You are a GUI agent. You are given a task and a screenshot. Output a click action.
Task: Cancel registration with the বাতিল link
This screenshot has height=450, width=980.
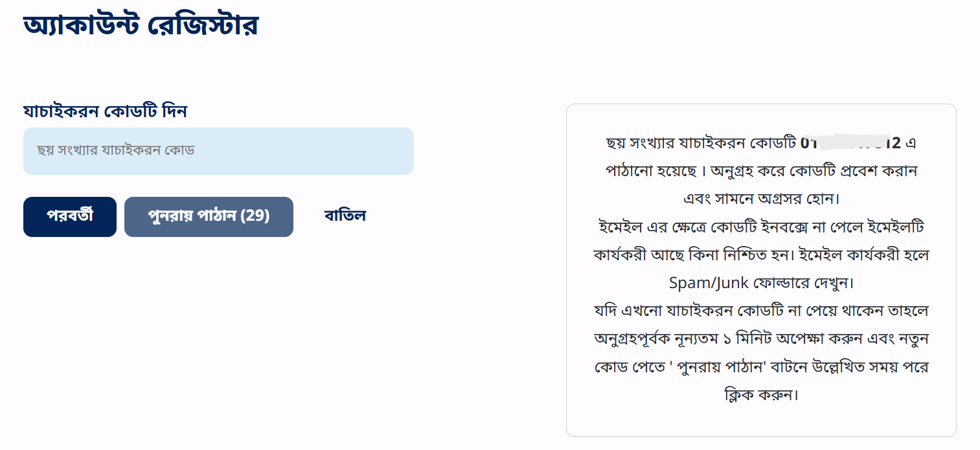coord(345,216)
